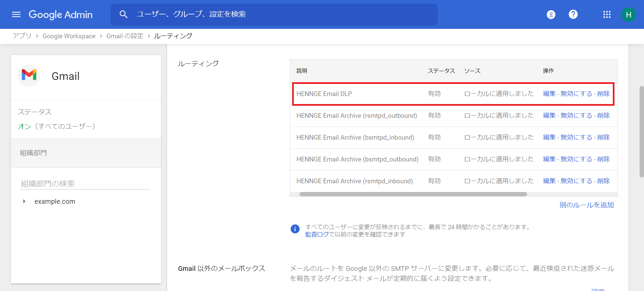Delete the bsmtpd_inbound archive rule
This screenshot has width=644, height=291.
coord(603,137)
